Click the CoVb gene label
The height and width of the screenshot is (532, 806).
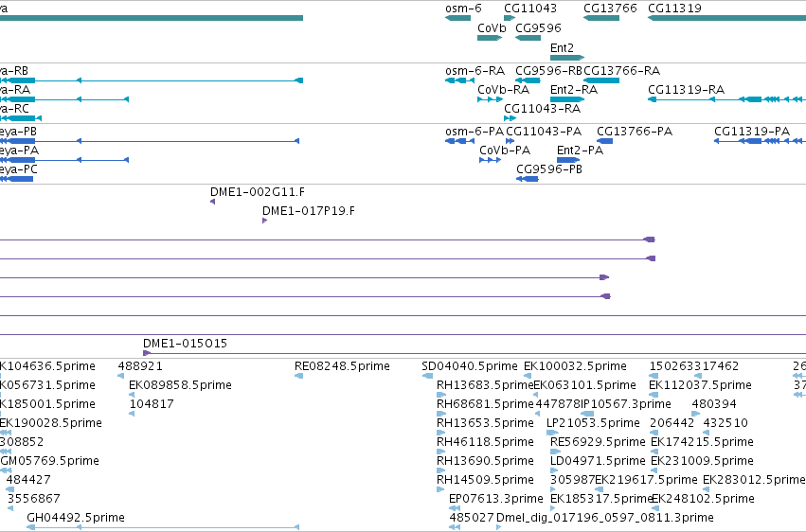492,28
